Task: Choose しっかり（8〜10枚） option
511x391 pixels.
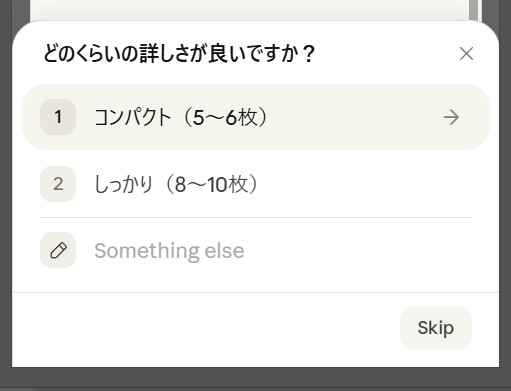Action: [x=256, y=184]
